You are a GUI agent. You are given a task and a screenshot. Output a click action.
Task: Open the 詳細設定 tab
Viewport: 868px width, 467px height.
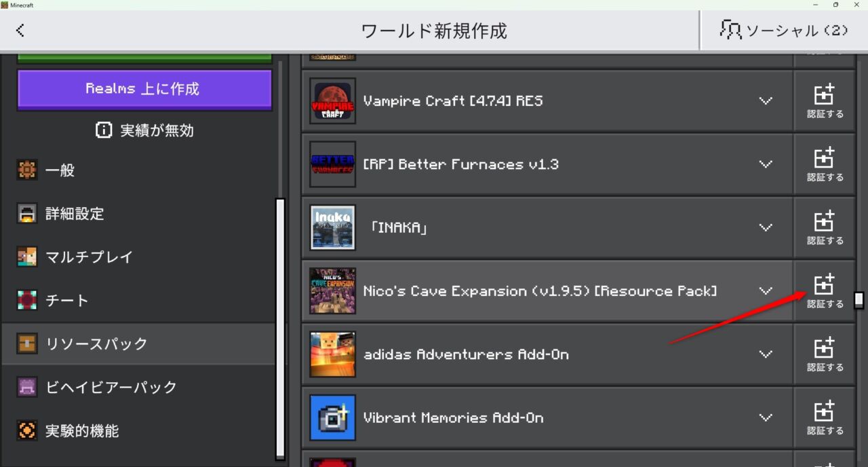tap(138, 214)
